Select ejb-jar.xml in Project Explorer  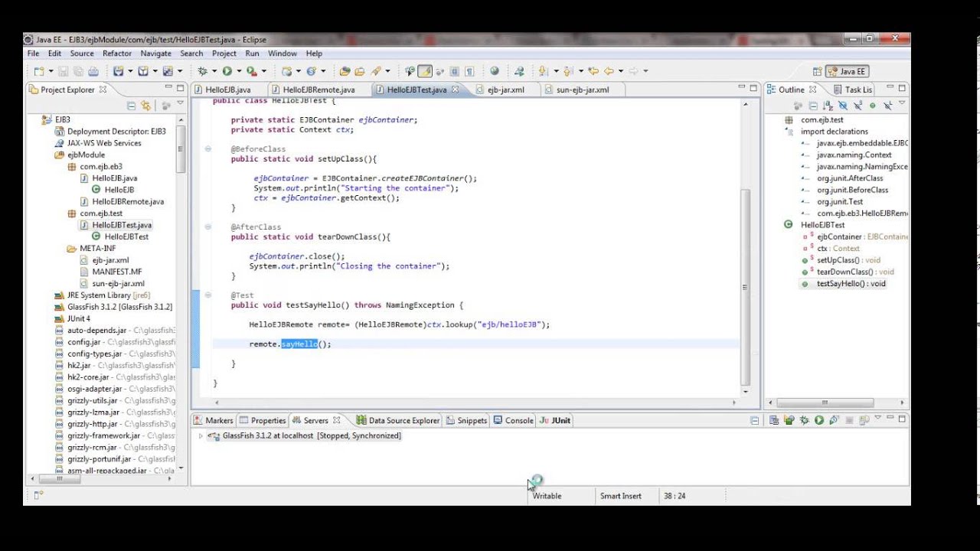111,260
